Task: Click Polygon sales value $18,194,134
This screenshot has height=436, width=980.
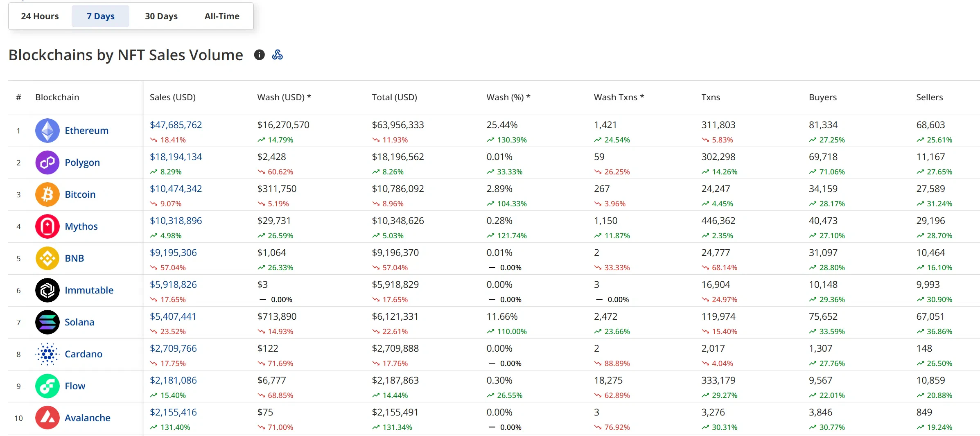Action: click(x=176, y=157)
